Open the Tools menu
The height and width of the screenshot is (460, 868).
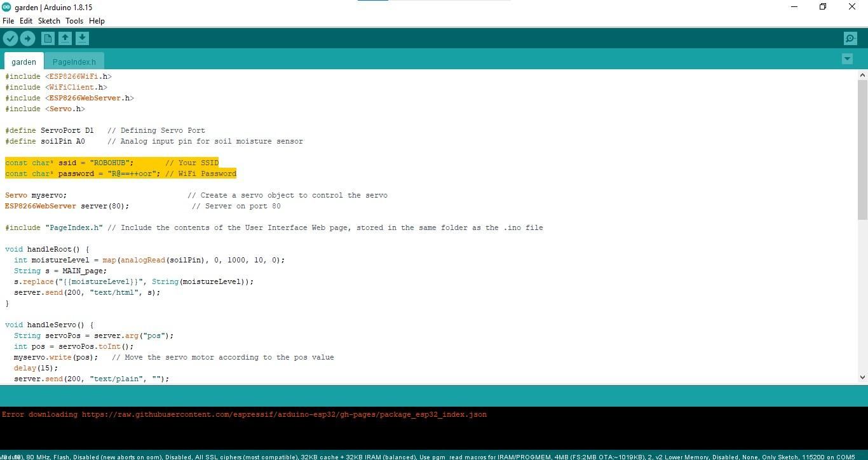click(74, 20)
